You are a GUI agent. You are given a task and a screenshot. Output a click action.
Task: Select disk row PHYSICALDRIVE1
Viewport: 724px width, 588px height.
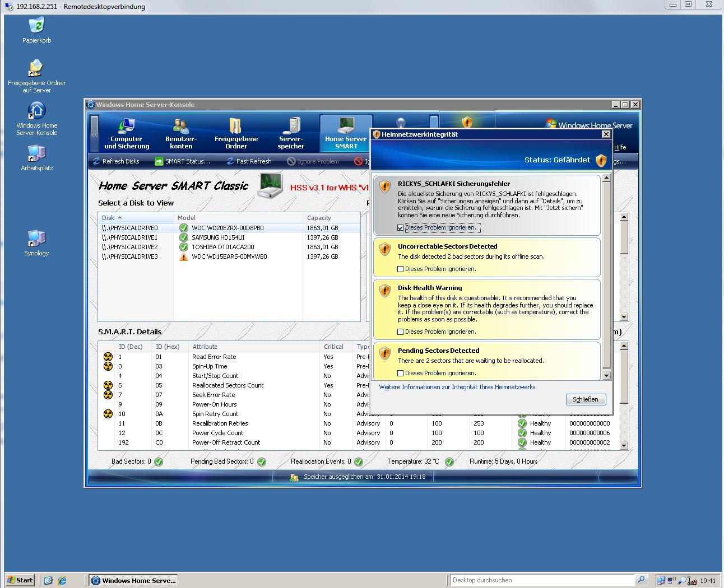229,237
